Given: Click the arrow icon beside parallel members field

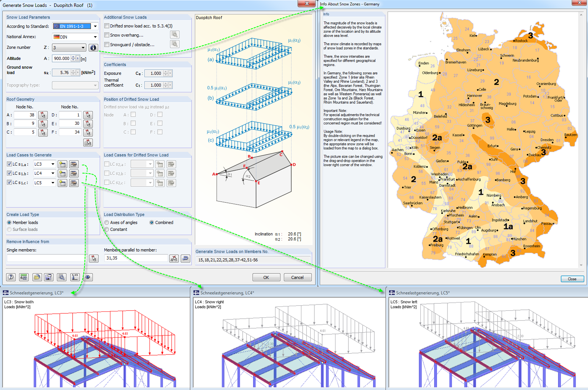Looking at the screenshot, I should click(185, 258).
